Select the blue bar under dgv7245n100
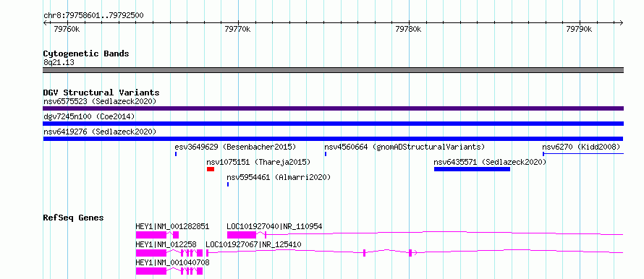Viewport: 644px width, 279px height. (x=333, y=124)
